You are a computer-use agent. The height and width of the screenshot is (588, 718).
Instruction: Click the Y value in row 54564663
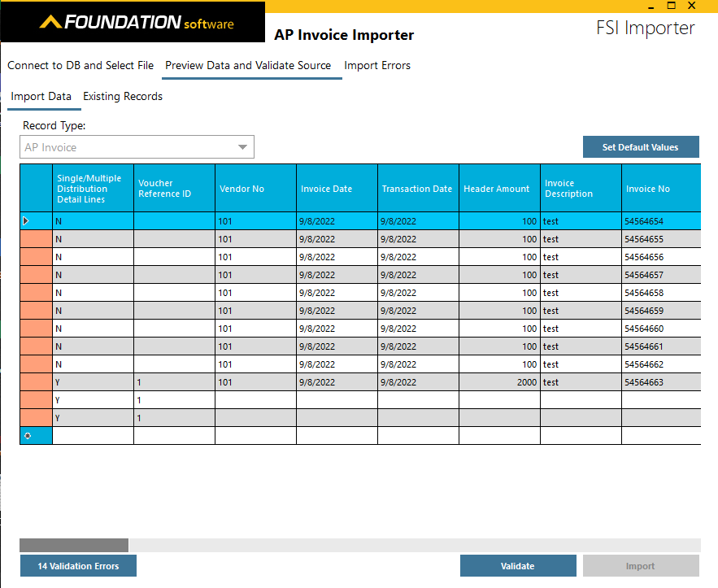pos(93,382)
